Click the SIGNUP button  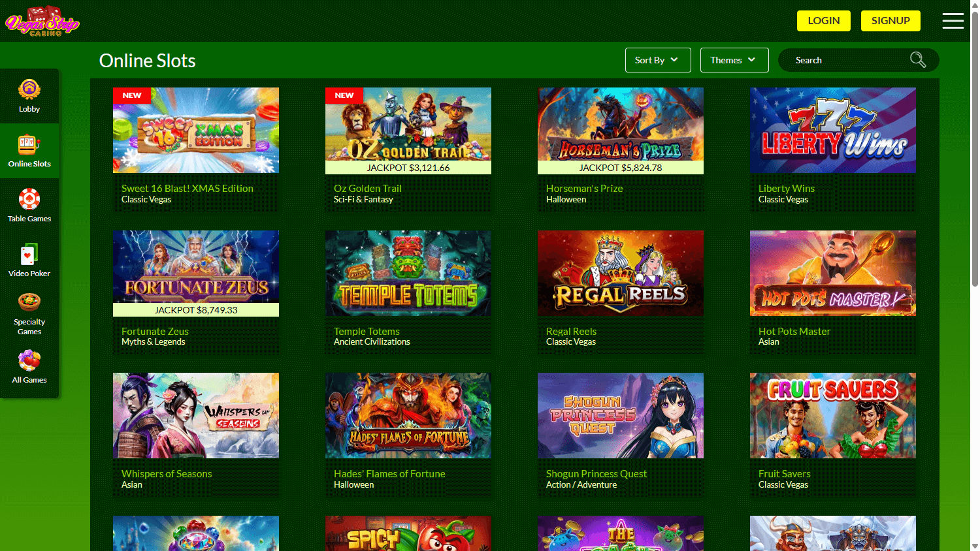pos(890,20)
